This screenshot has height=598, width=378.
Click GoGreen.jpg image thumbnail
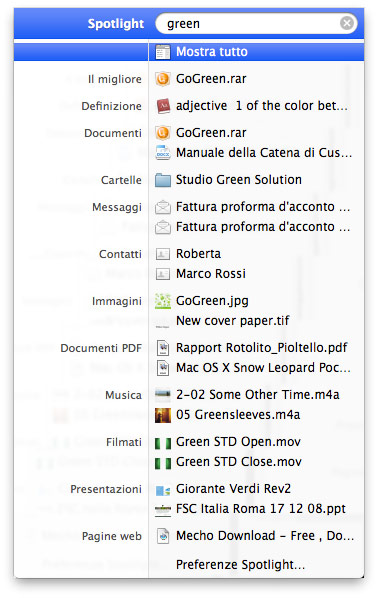coord(163,301)
